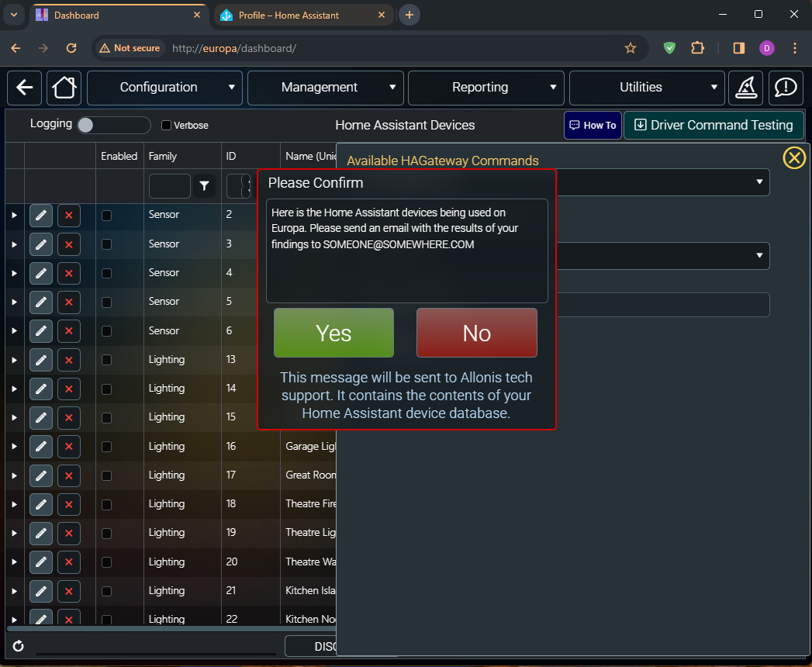Open the Reporting dropdown menu
Image resolution: width=812 pixels, height=667 pixels.
(x=485, y=88)
